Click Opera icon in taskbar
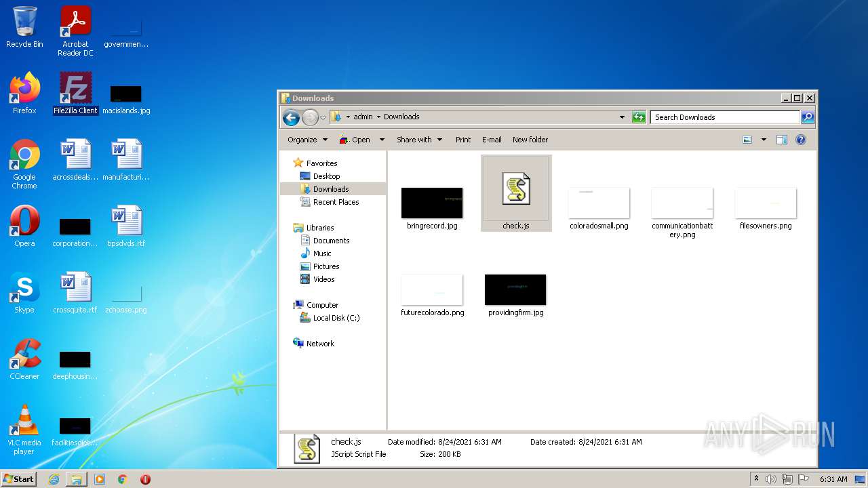This screenshot has width=868, height=488. [x=145, y=479]
